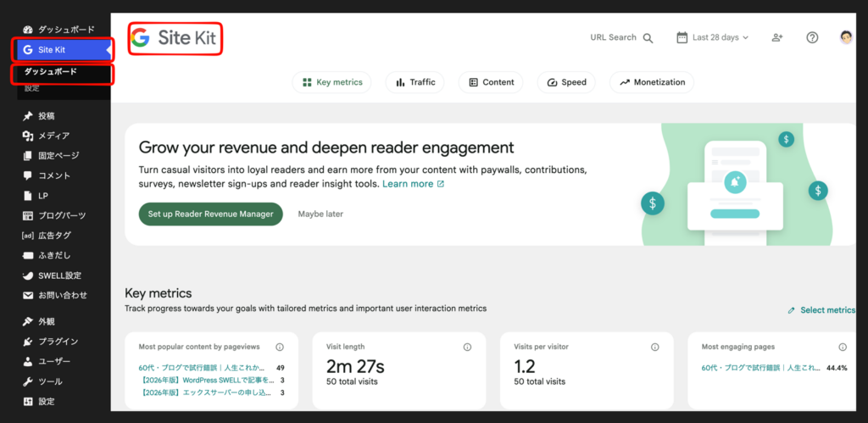Click Set up Reader Revenue Manager button
Viewport: 868px width, 423px height.
click(x=211, y=214)
